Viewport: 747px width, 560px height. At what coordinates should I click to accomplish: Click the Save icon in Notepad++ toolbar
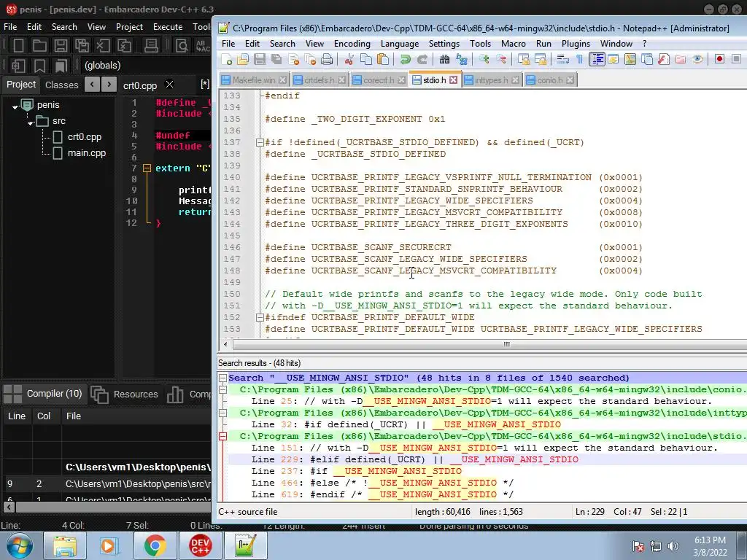tap(260, 60)
